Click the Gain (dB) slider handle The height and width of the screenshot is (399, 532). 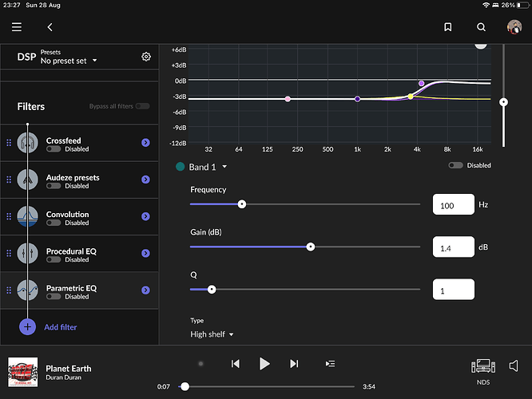point(311,247)
